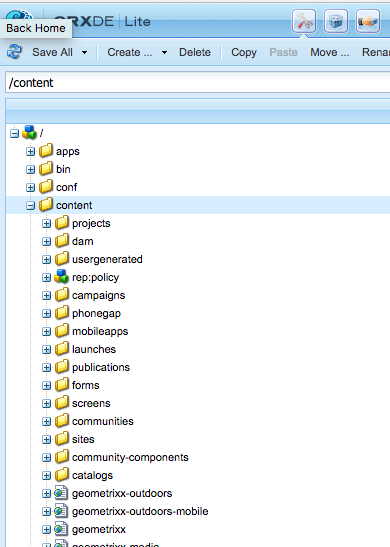Expand the projects node

pyautogui.click(x=46, y=224)
